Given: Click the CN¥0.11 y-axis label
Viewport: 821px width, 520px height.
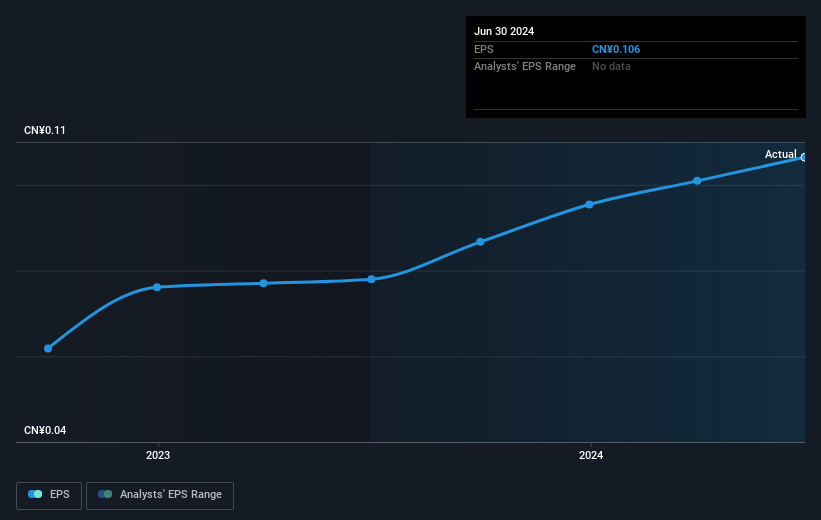Looking at the screenshot, I should [x=45, y=130].
